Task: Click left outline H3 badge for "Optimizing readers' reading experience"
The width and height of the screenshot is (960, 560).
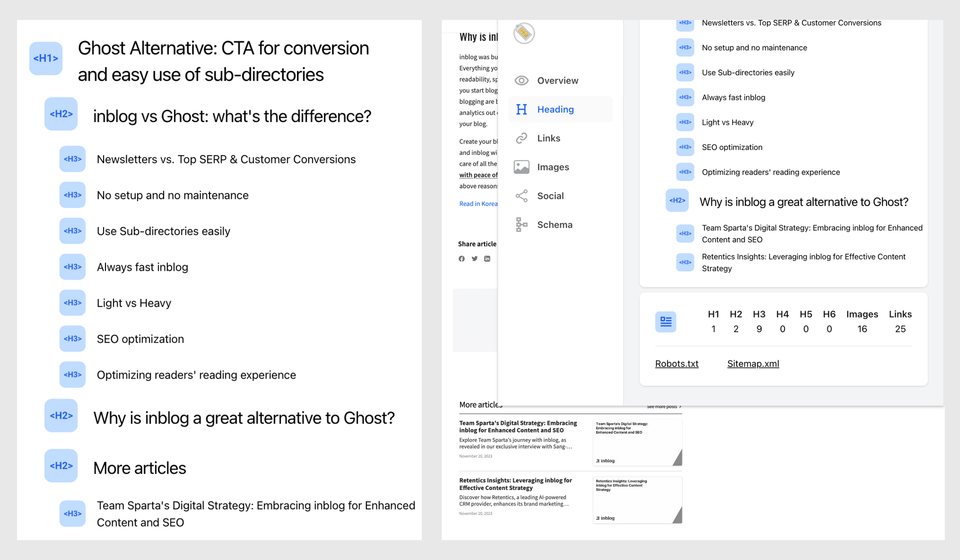Action: pos(72,375)
